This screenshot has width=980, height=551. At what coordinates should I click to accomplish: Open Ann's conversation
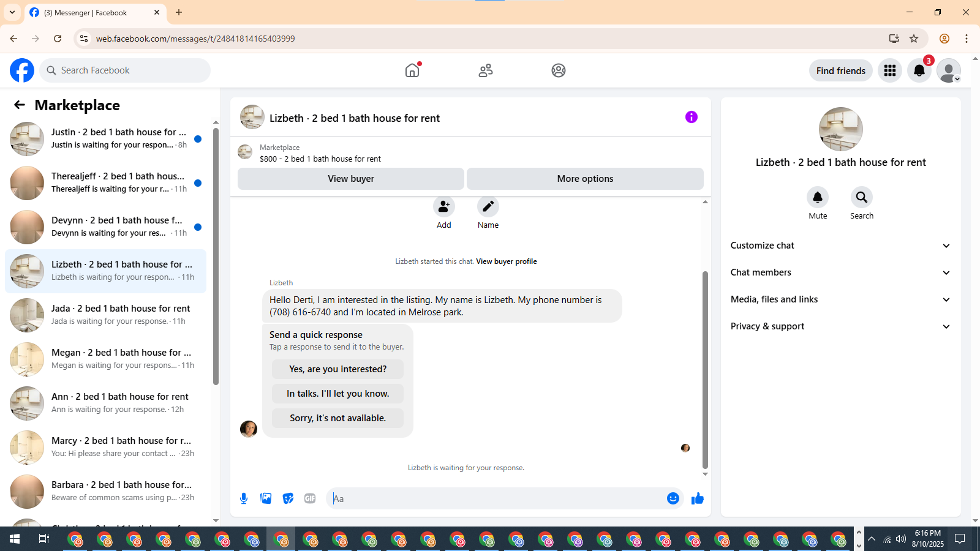106,403
